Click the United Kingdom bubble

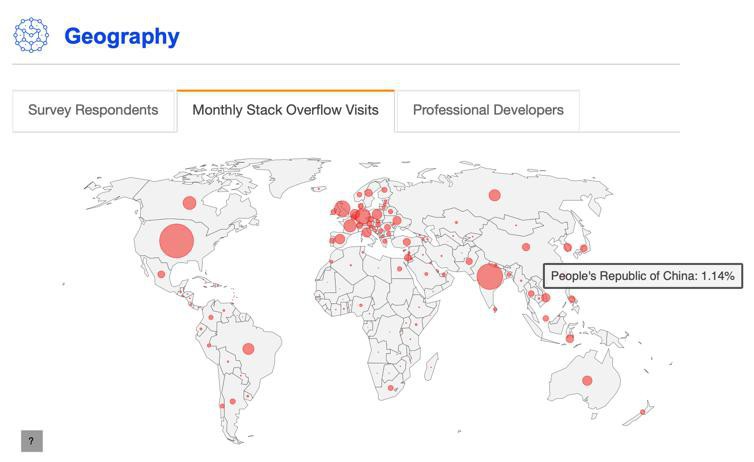[341, 209]
